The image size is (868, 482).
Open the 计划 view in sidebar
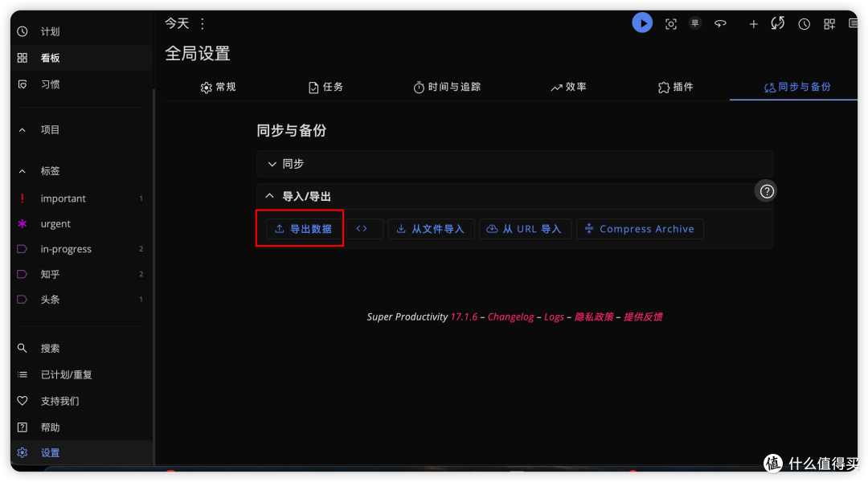pyautogui.click(x=81, y=31)
